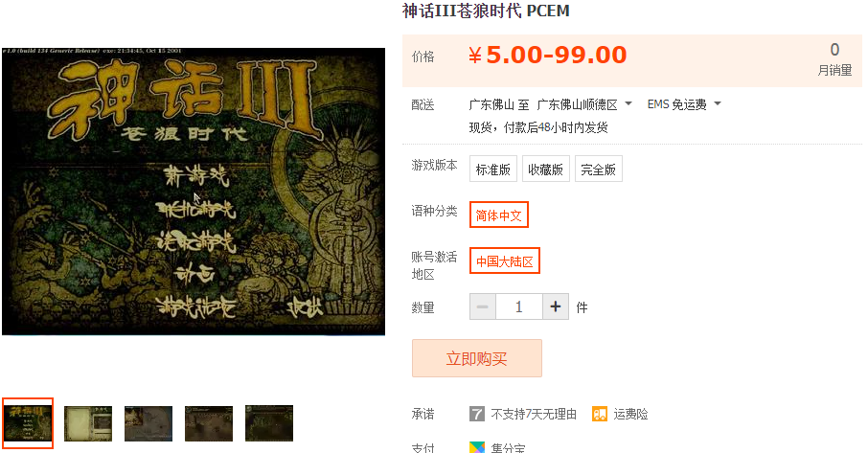Click the main 神话III game preview image

click(x=194, y=192)
